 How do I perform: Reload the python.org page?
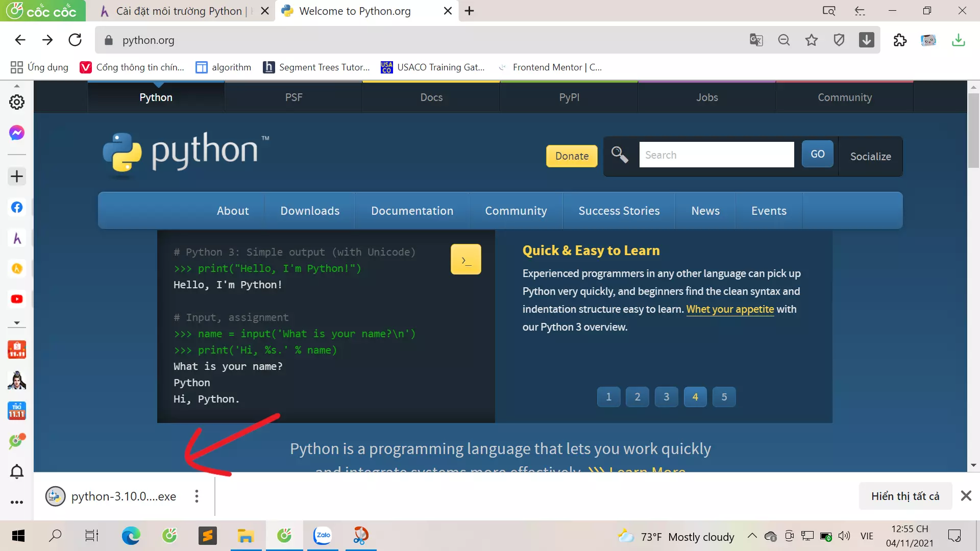coord(75,40)
